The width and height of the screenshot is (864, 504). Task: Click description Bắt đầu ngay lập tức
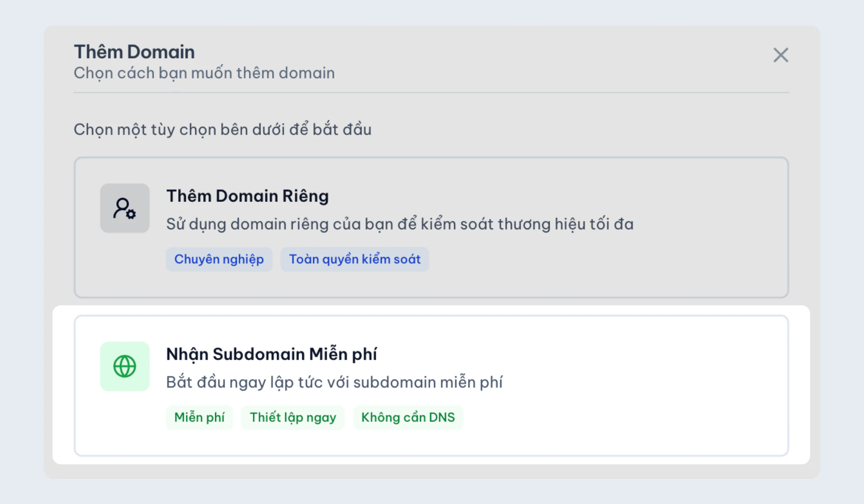pos(334,382)
